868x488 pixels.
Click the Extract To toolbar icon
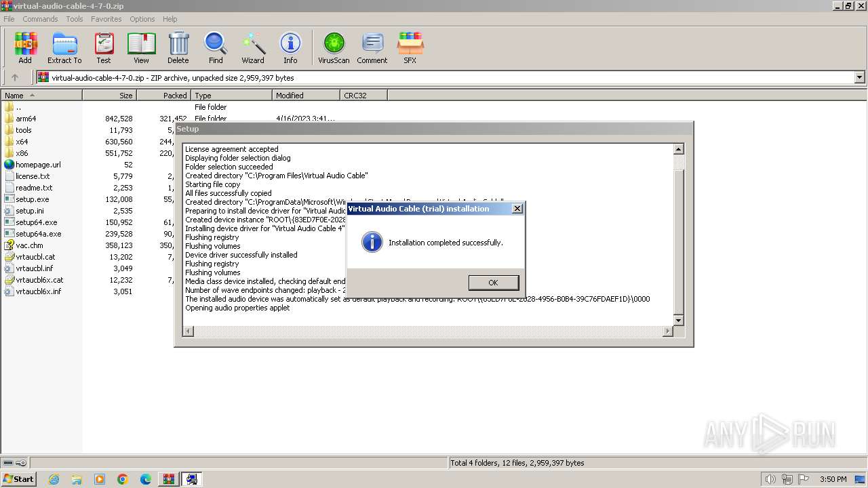[64, 47]
